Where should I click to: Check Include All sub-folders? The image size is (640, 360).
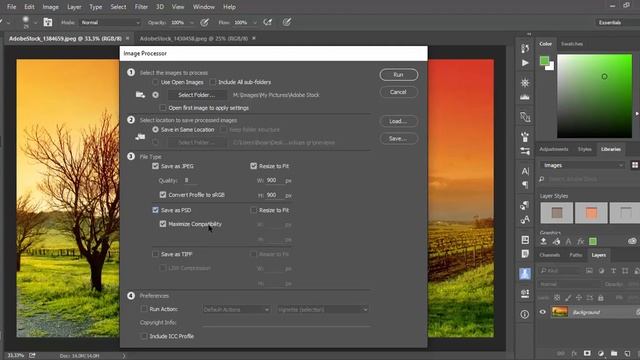[x=213, y=82]
